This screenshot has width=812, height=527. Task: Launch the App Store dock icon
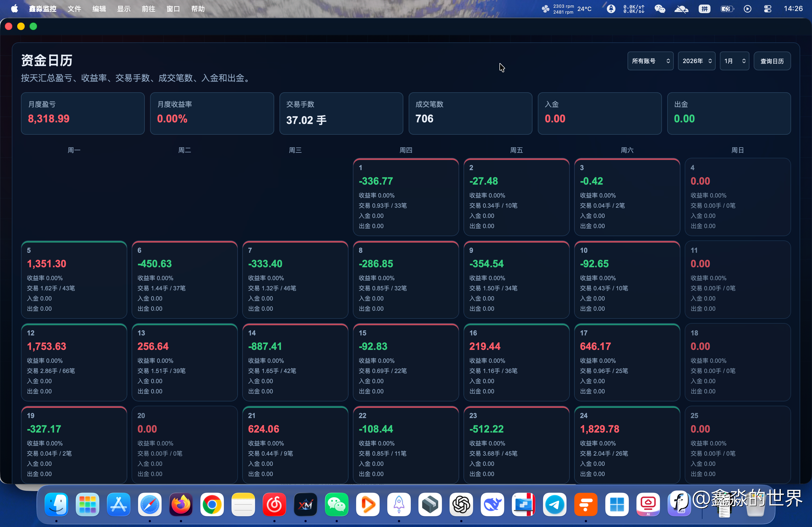tap(119, 504)
